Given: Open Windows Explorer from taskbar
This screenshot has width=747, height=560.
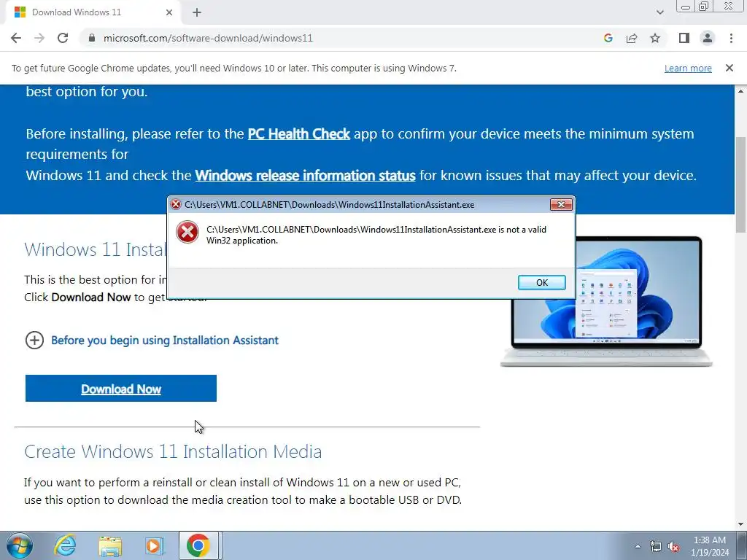Looking at the screenshot, I should click(110, 545).
